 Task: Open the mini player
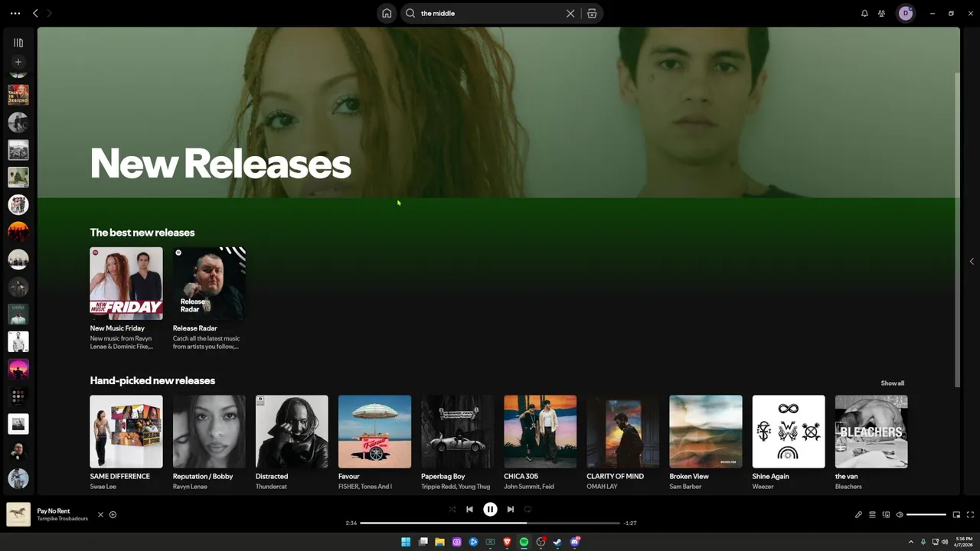point(956,514)
